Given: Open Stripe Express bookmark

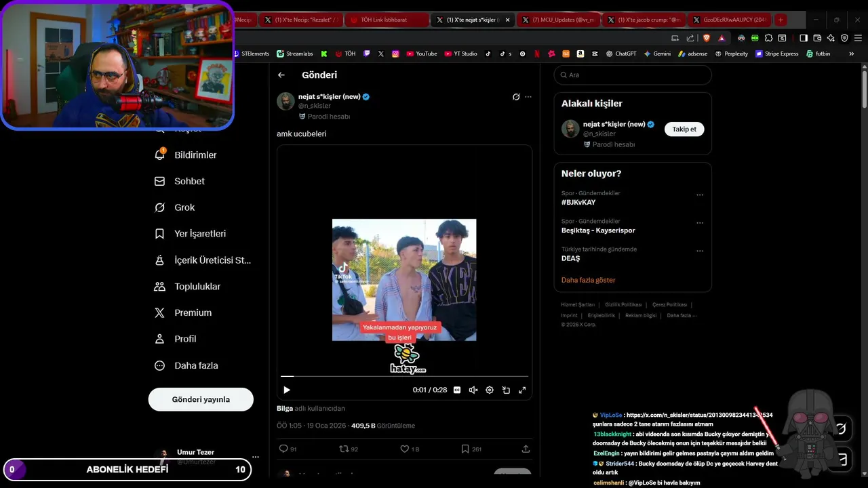Looking at the screenshot, I should [777, 54].
